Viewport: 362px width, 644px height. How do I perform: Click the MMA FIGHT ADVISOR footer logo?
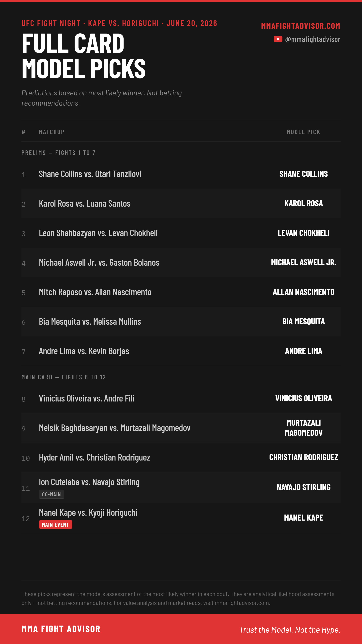point(61,629)
